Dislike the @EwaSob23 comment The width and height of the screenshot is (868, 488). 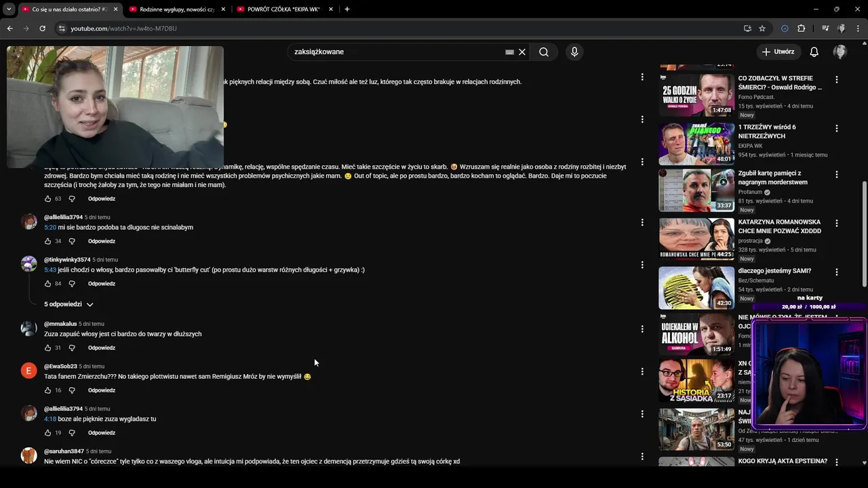coord(72,391)
